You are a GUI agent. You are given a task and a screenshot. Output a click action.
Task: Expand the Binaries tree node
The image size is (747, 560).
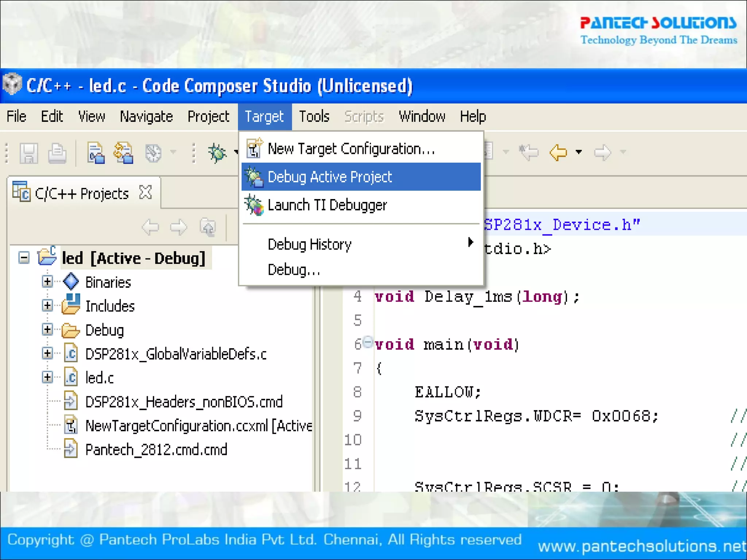coord(47,281)
